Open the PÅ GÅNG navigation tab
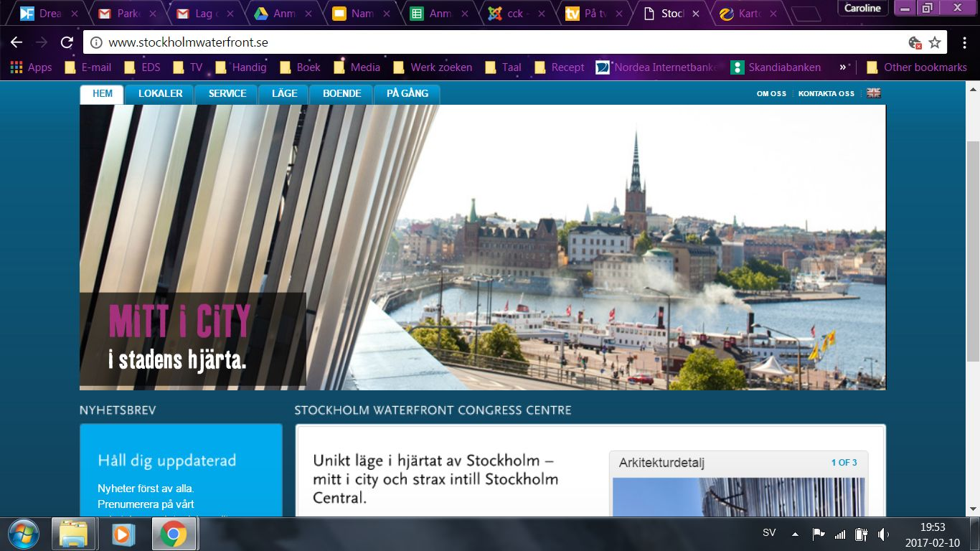 click(407, 94)
